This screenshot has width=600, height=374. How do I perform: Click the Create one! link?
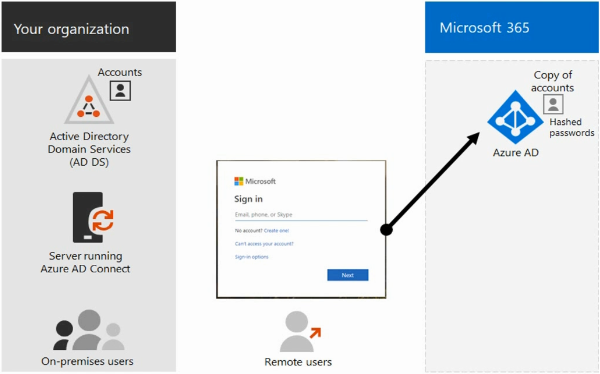[x=276, y=230]
